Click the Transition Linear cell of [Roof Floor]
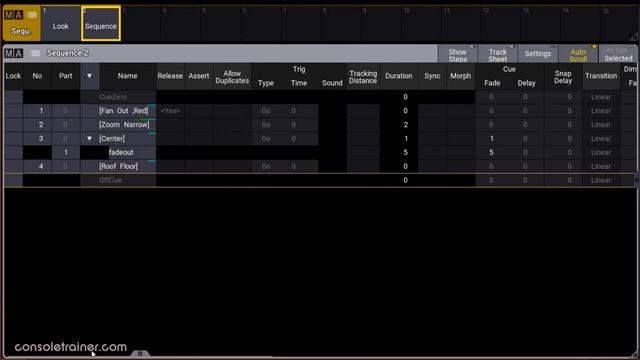The height and width of the screenshot is (360, 640). click(601, 166)
